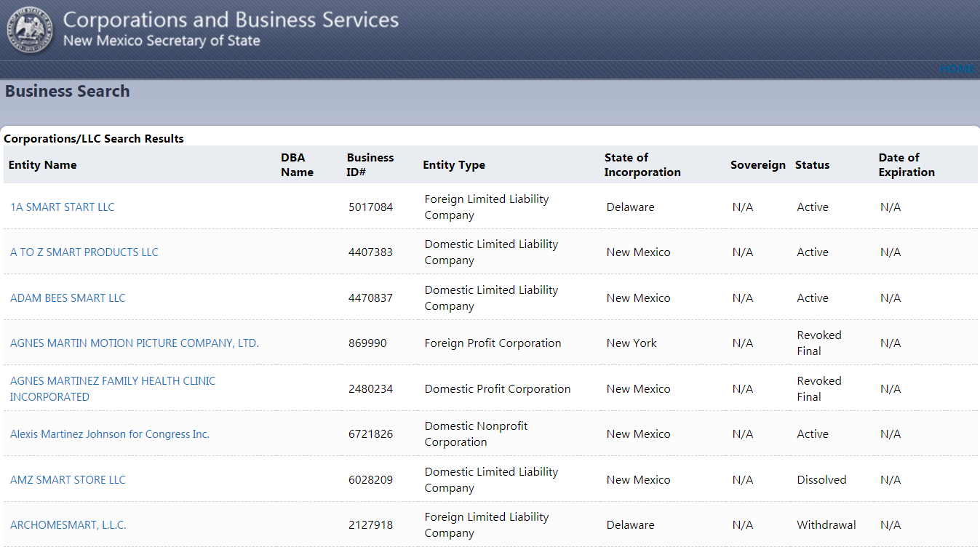The height and width of the screenshot is (547, 980).
Task: Click the Withdrawal status cell
Action: pos(826,525)
